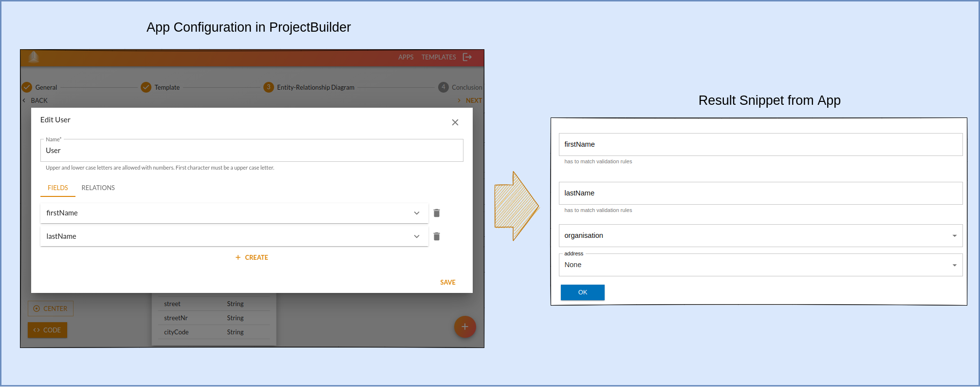Open the address dropdown showing None
This screenshot has width=980, height=387.
(760, 265)
